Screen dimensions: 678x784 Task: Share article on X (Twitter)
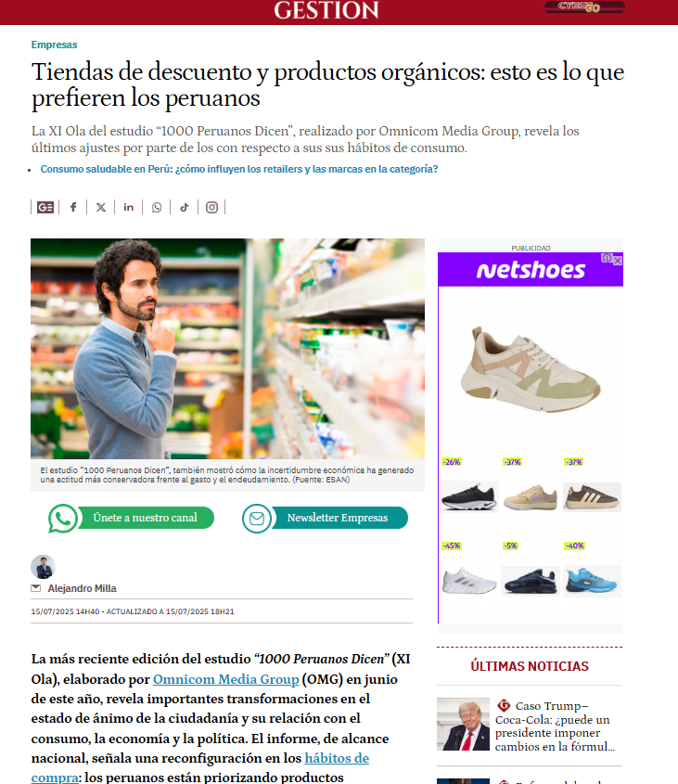click(101, 207)
